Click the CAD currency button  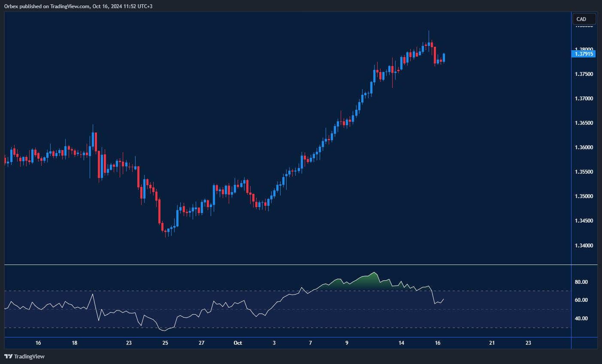pos(584,19)
